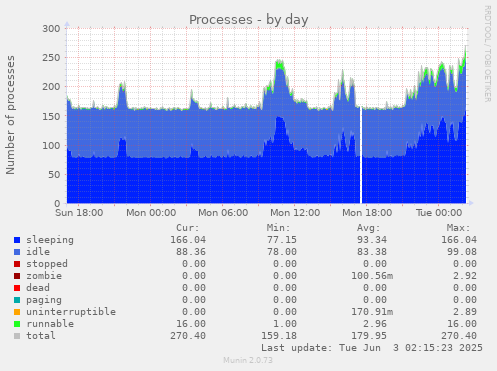The image size is (497, 371).
Task: Click sleeping average value 93.34
Action: click(372, 240)
